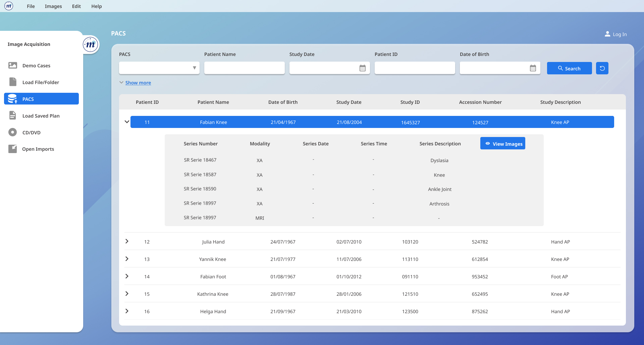Focus the Date of Birth input field
Image resolution: width=644 pixels, height=345 pixels.
500,68
